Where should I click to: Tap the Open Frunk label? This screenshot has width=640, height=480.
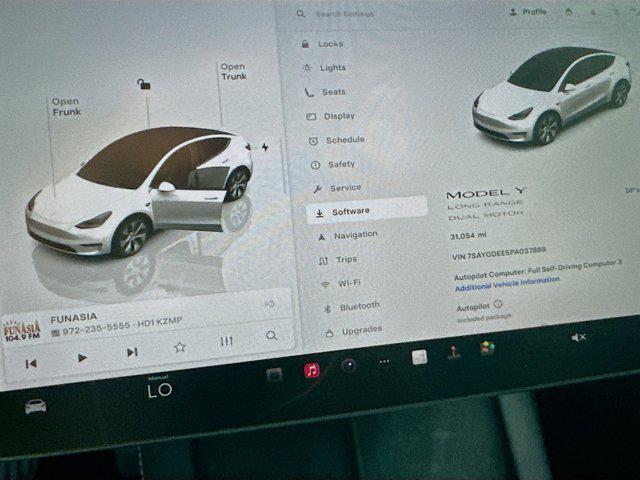(66, 107)
